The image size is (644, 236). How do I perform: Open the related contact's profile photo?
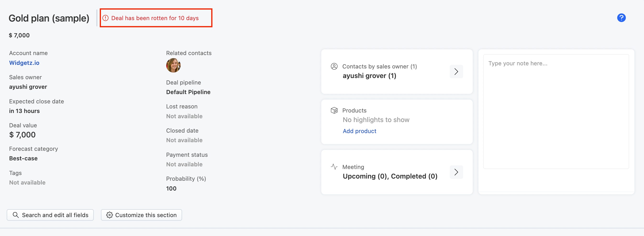173,66
